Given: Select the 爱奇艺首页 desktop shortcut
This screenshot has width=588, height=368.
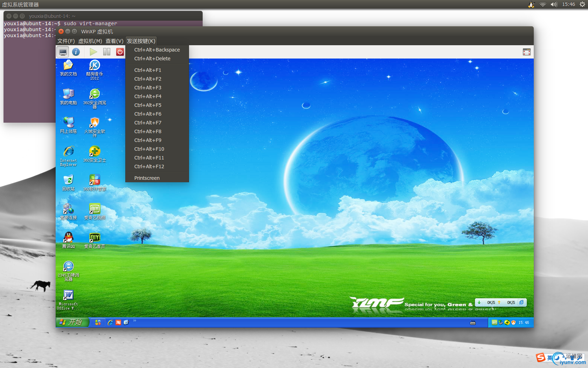Looking at the screenshot, I should tap(94, 240).
